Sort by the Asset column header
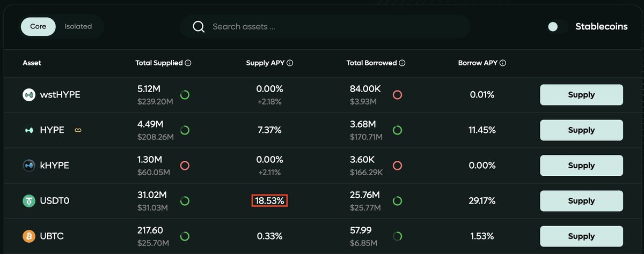 32,63
